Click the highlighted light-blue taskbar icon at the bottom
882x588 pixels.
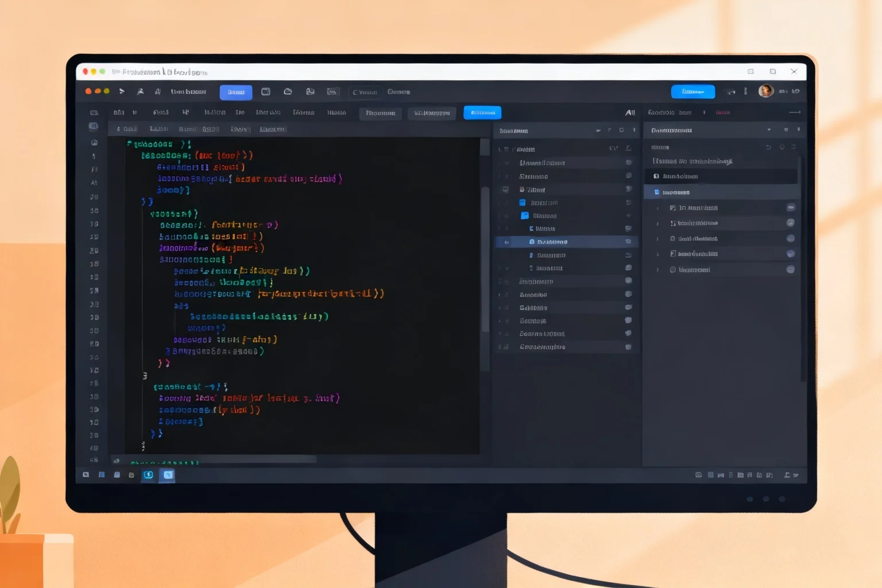pyautogui.click(x=168, y=475)
